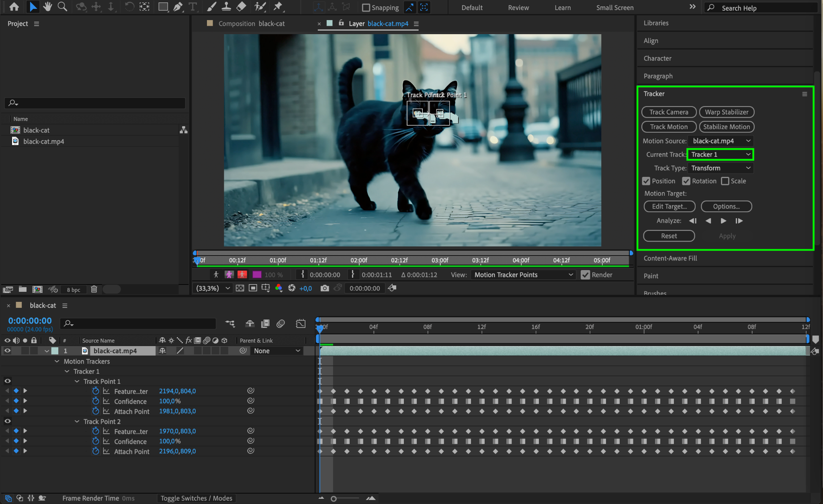This screenshot has height=504, width=823.
Task: Collapse the Track Point 2 group
Action: coord(77,421)
